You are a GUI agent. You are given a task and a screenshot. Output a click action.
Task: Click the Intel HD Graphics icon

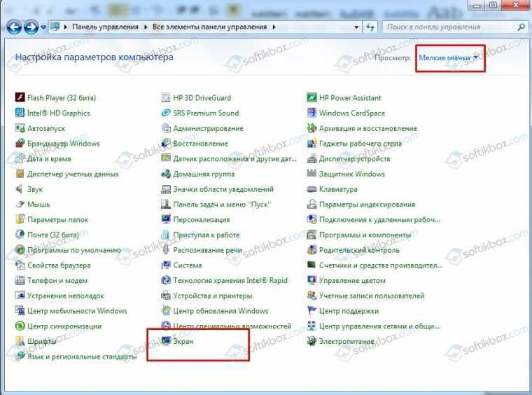[x=20, y=113]
